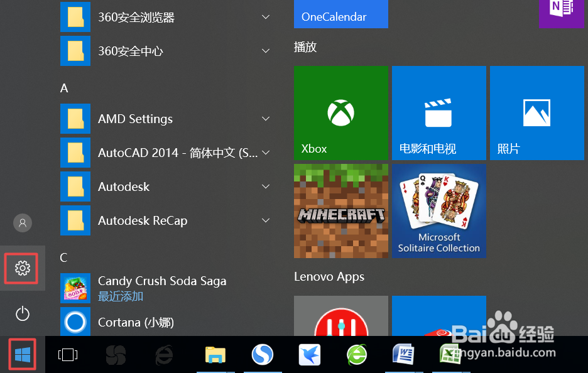Click the letter C section header
This screenshot has width=588, height=373.
click(63, 257)
